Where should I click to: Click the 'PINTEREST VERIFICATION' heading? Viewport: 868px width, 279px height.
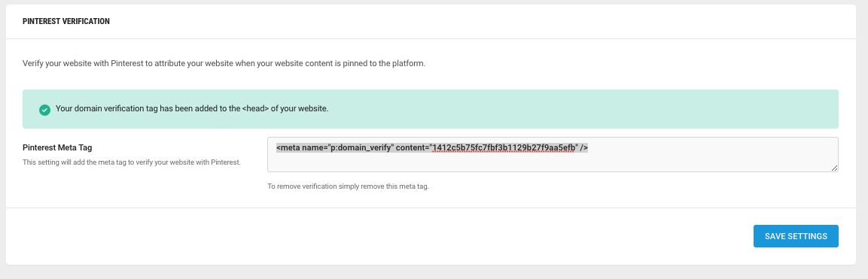tap(66, 22)
